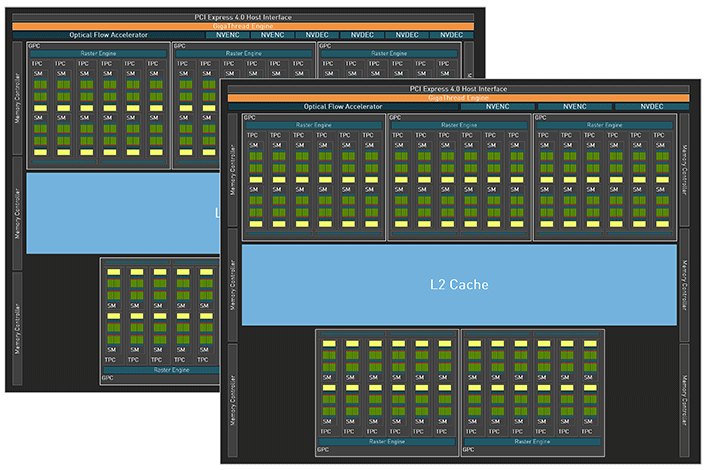Click the back diagram's PCI Express 4.0 Host Interface bar
The height and width of the screenshot is (470, 708).
pyautogui.click(x=240, y=17)
